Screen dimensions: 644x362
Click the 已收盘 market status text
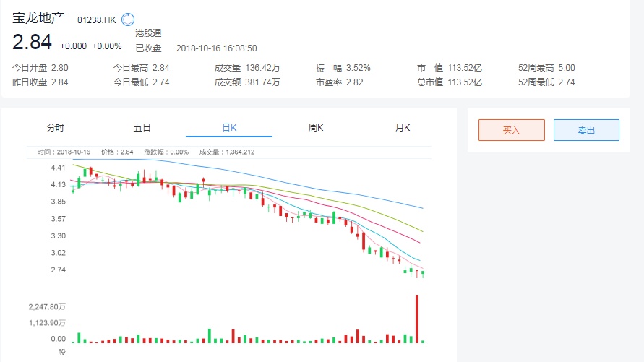click(148, 48)
